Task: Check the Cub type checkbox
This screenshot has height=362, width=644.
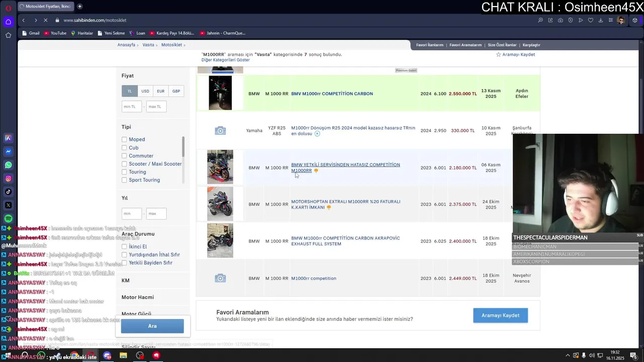Action: pyautogui.click(x=124, y=148)
